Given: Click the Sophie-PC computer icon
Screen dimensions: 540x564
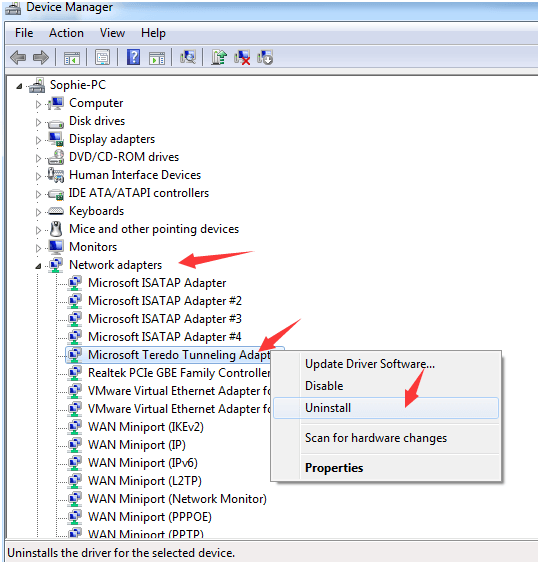Looking at the screenshot, I should pos(37,85).
